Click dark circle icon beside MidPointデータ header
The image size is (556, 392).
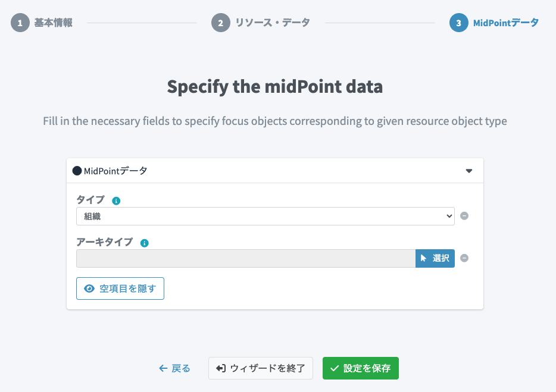pos(77,171)
